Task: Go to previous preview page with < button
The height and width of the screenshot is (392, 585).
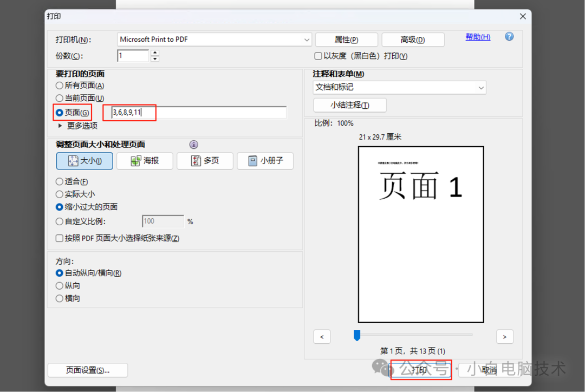Action: (x=322, y=337)
